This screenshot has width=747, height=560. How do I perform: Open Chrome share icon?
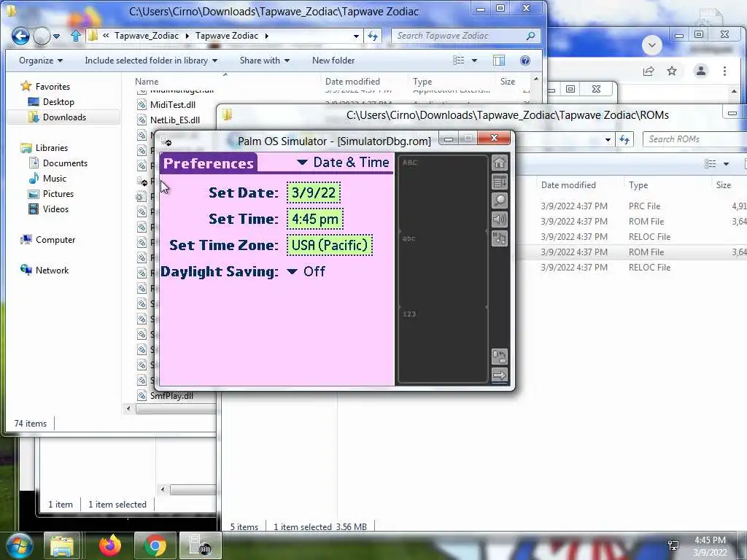click(x=649, y=71)
